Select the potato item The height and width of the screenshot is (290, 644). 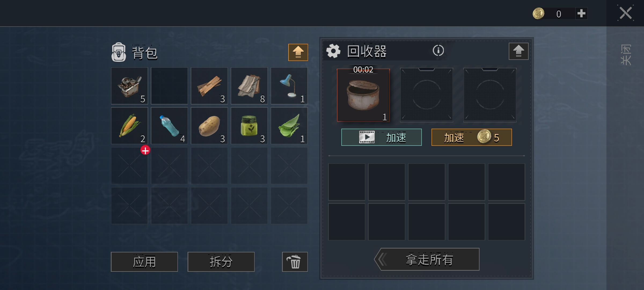pyautogui.click(x=209, y=126)
